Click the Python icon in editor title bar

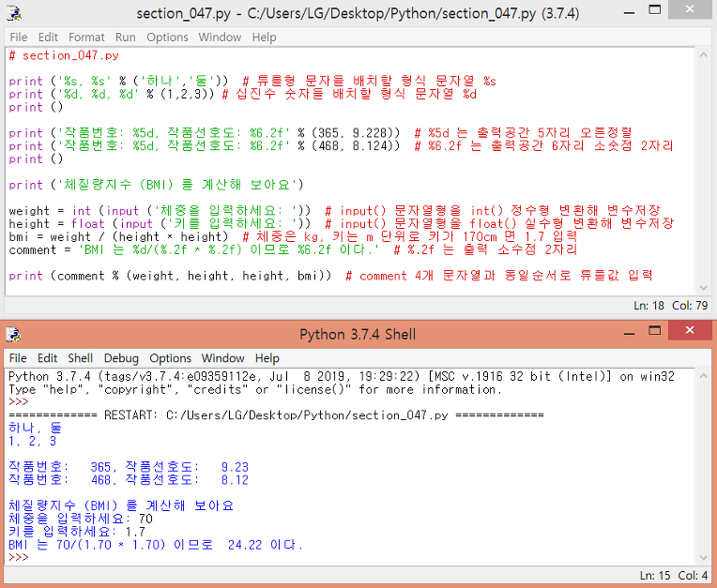tap(14, 13)
